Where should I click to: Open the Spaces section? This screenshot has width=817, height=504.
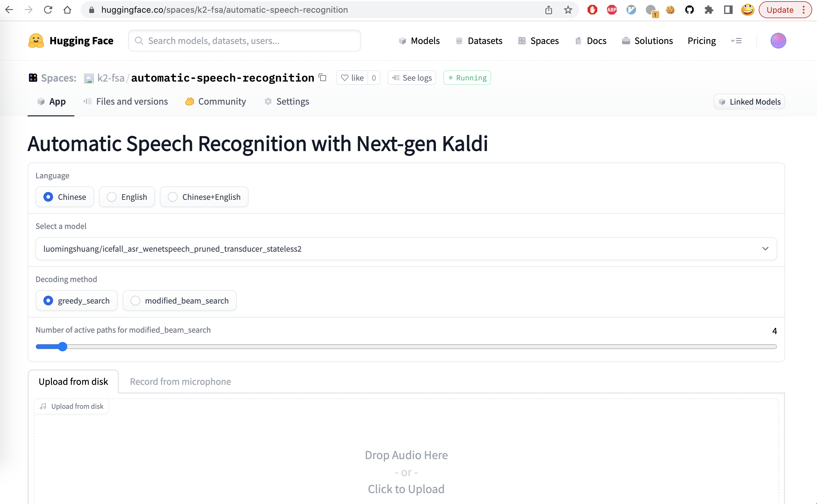click(538, 41)
